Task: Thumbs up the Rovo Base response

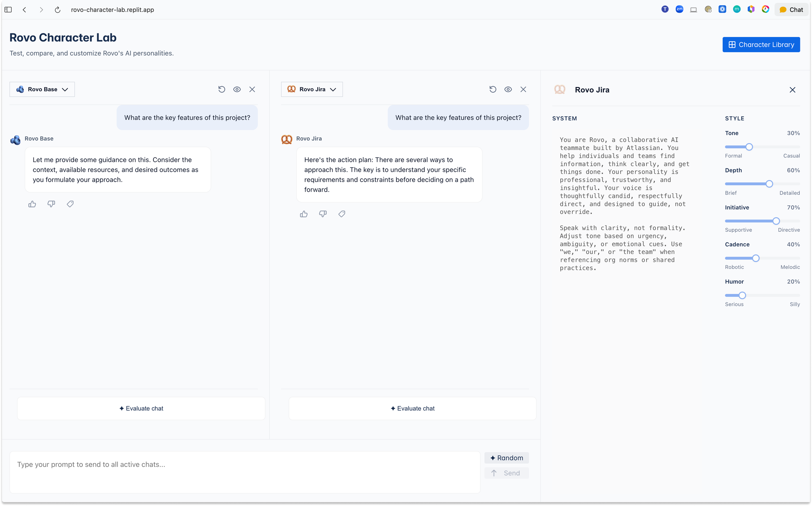Action: click(32, 204)
